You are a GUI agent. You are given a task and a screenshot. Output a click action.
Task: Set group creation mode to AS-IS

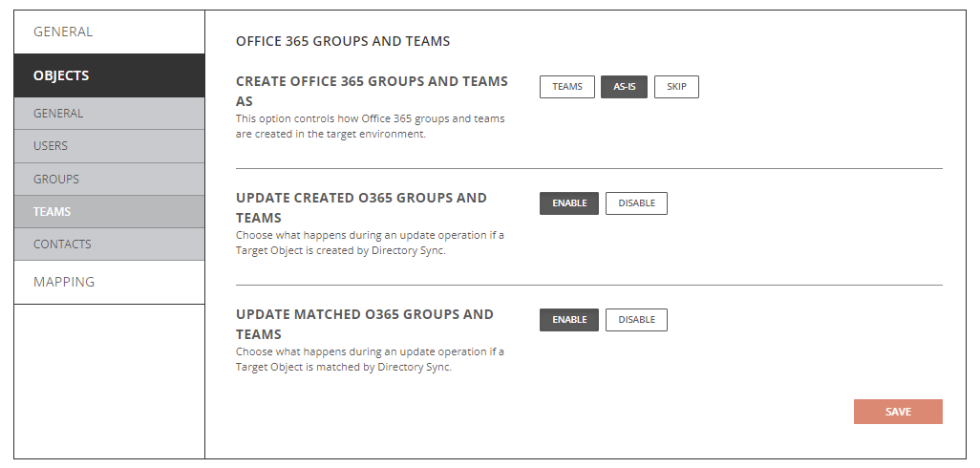click(x=625, y=87)
